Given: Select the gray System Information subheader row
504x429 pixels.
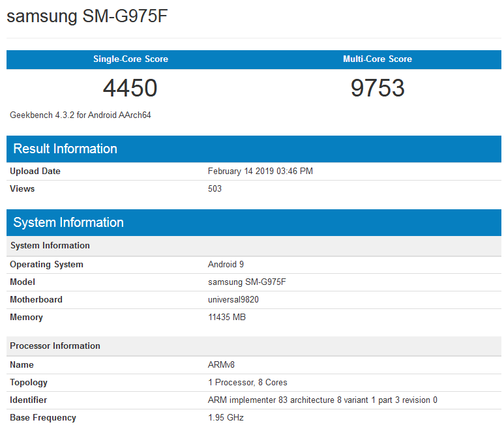Looking at the screenshot, I should 254,246.
